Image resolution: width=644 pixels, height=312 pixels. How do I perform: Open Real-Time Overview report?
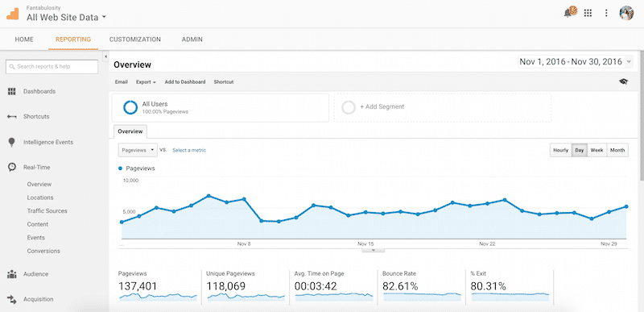[x=39, y=184]
